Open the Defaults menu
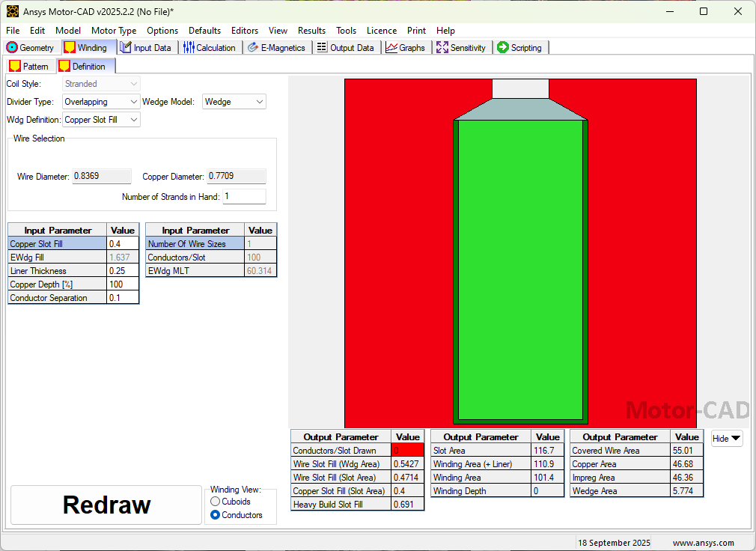The height and width of the screenshot is (551, 756). pyautogui.click(x=204, y=31)
